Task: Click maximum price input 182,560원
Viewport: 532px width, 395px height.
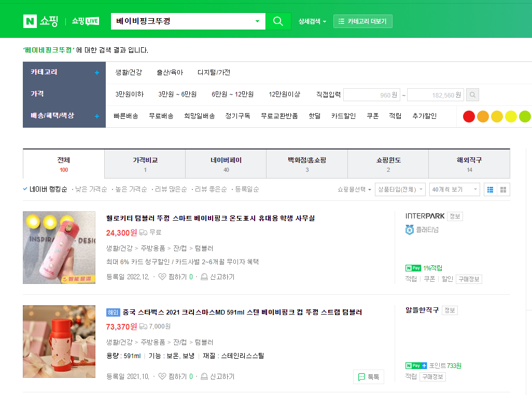Action: [x=436, y=95]
